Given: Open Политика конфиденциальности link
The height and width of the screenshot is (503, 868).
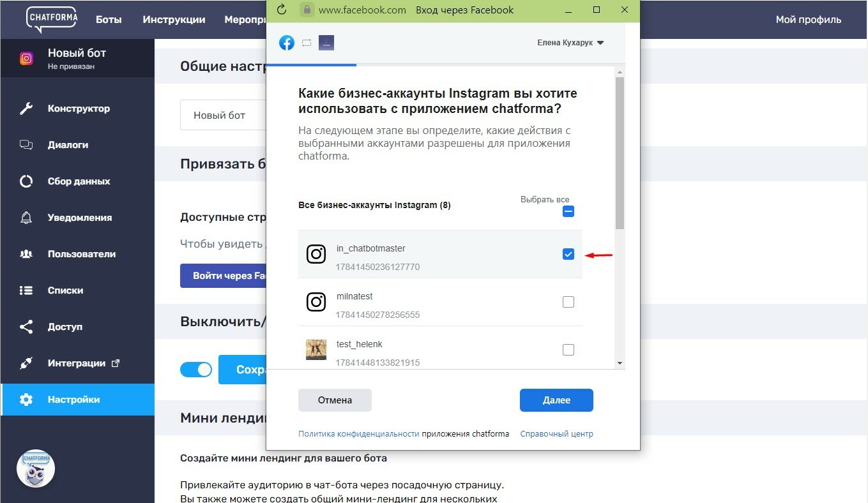Looking at the screenshot, I should (x=359, y=434).
